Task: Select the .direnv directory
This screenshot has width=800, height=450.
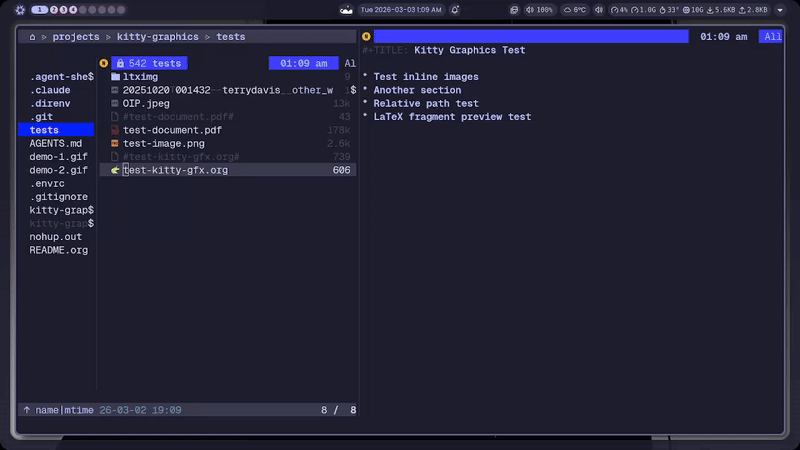Action: point(50,103)
